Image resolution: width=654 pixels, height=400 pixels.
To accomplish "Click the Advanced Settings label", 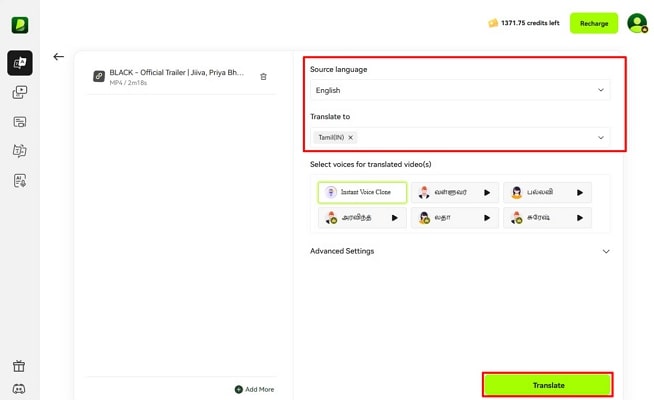I will 342,251.
